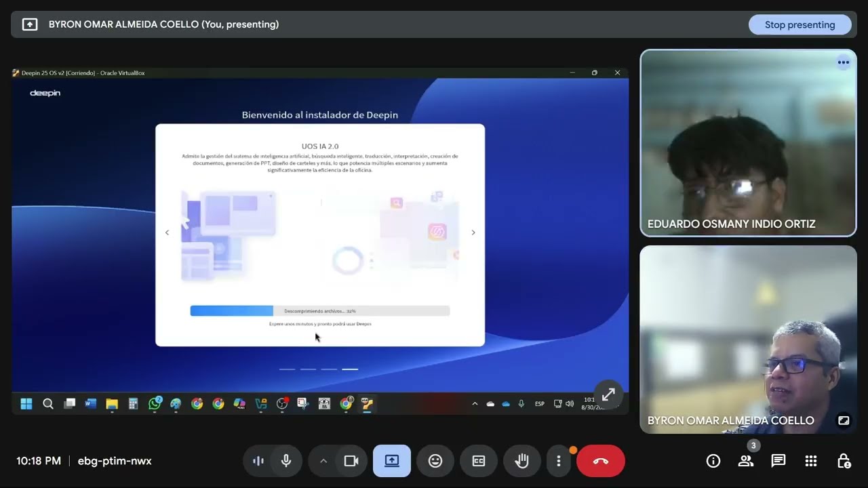The height and width of the screenshot is (488, 868).
Task: Click the Deepin installation progress bar
Action: coord(320,310)
